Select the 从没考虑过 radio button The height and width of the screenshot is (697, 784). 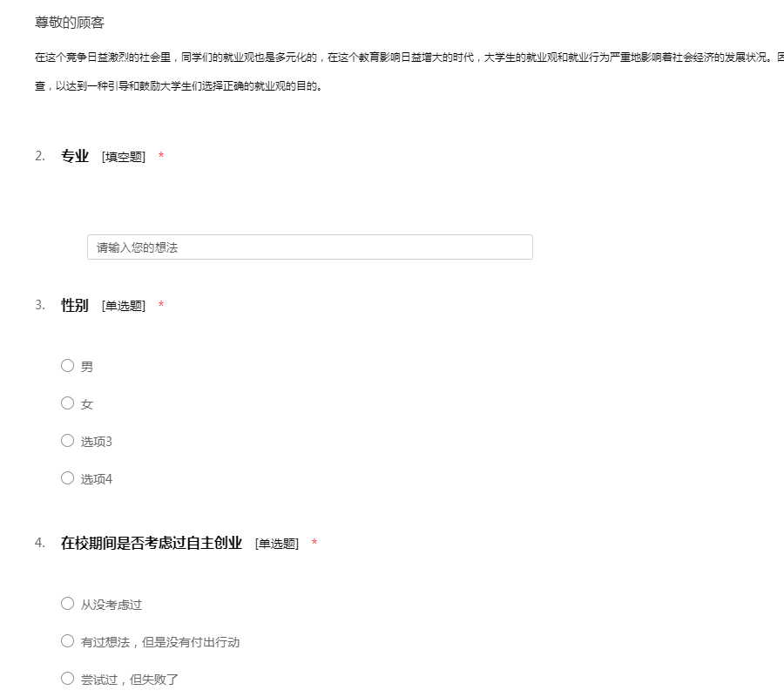(67, 604)
